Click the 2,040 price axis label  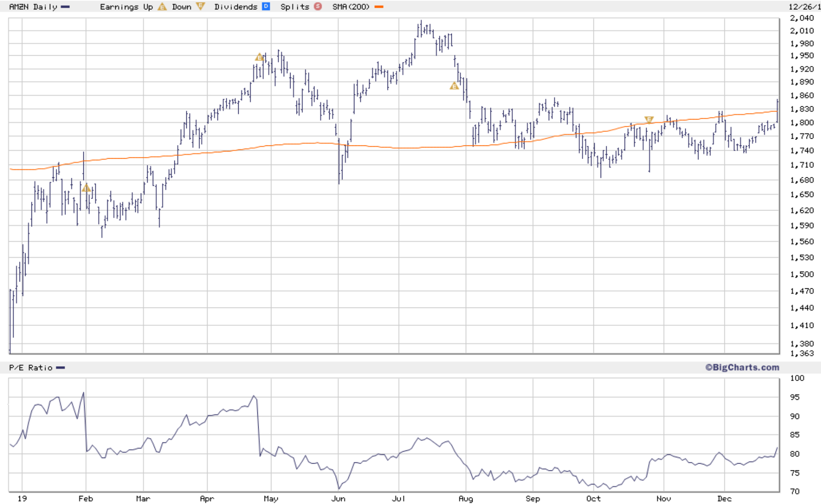[x=802, y=18]
